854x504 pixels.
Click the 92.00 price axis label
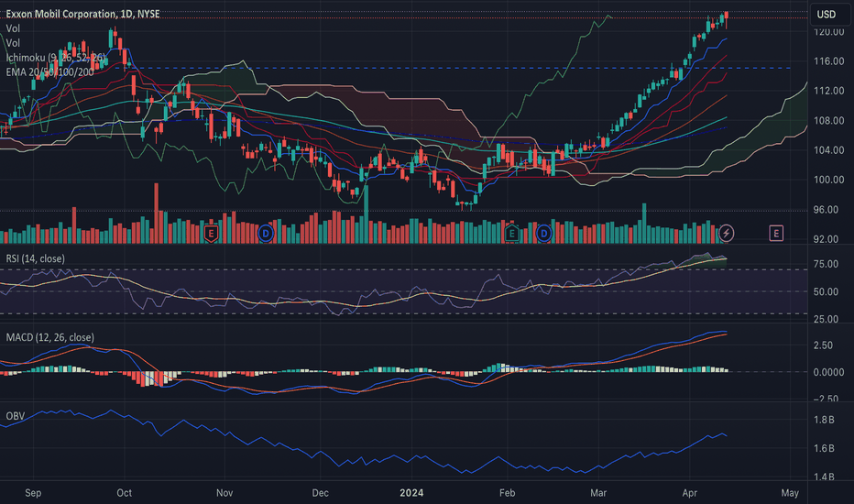pos(826,238)
